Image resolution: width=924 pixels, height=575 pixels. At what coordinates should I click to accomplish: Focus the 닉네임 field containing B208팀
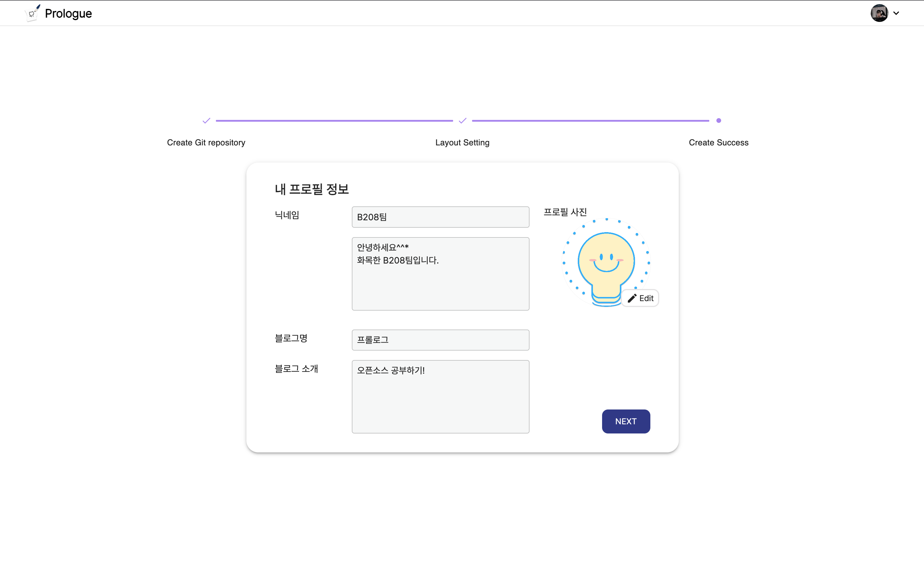point(440,217)
